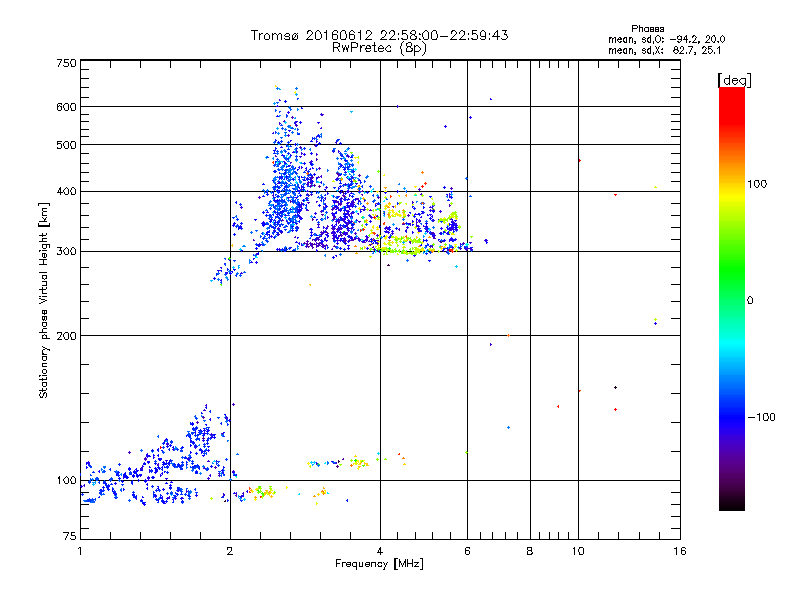The height and width of the screenshot is (600, 800).
Task: Click the 'Frequency [MHz]' axis label
Action: pyautogui.click(x=379, y=564)
